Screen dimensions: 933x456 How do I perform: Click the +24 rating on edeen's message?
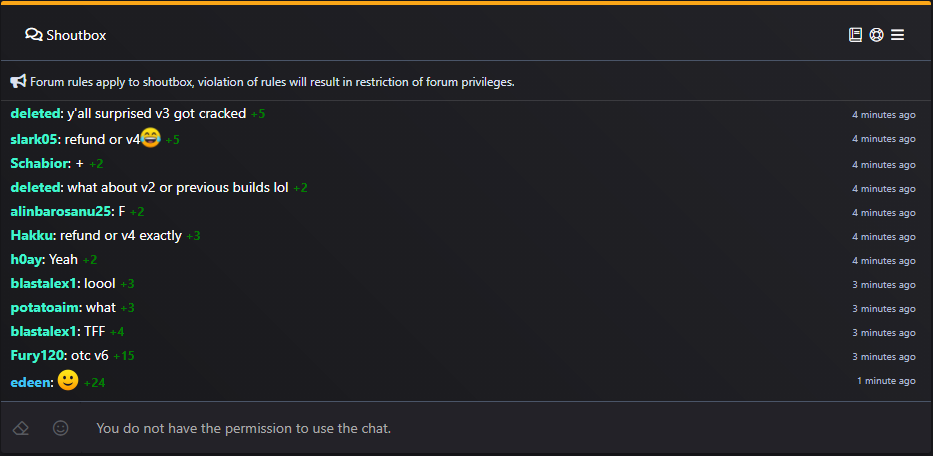pyautogui.click(x=95, y=383)
